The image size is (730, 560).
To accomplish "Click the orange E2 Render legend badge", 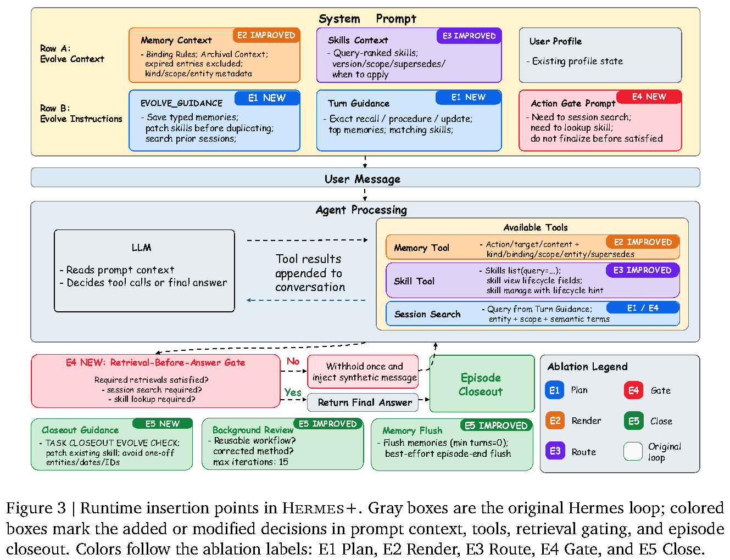I will (x=554, y=421).
